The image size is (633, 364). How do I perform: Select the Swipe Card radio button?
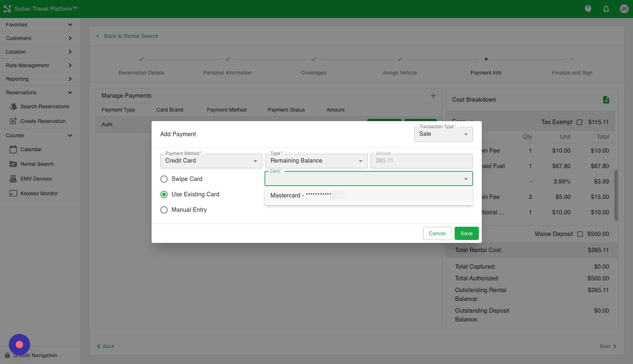pos(164,179)
